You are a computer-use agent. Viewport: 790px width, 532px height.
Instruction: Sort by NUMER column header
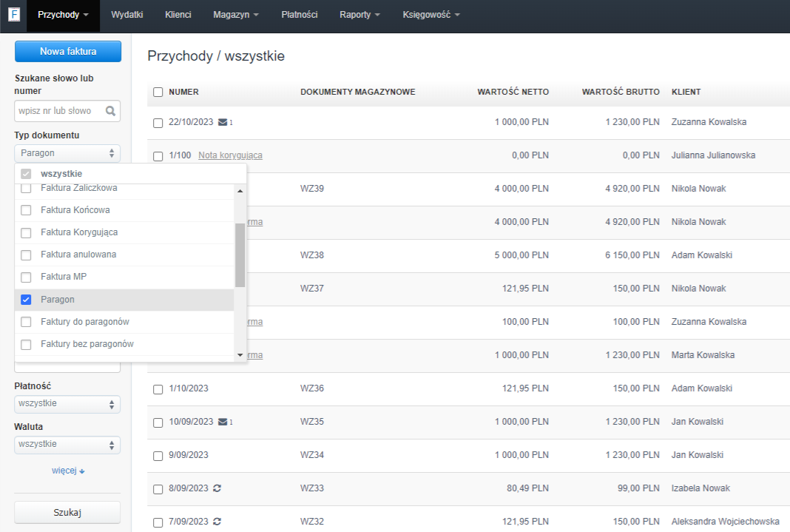pyautogui.click(x=184, y=92)
